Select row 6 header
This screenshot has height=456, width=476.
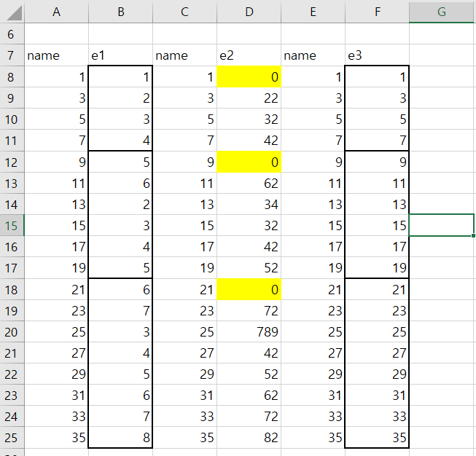[x=12, y=34]
